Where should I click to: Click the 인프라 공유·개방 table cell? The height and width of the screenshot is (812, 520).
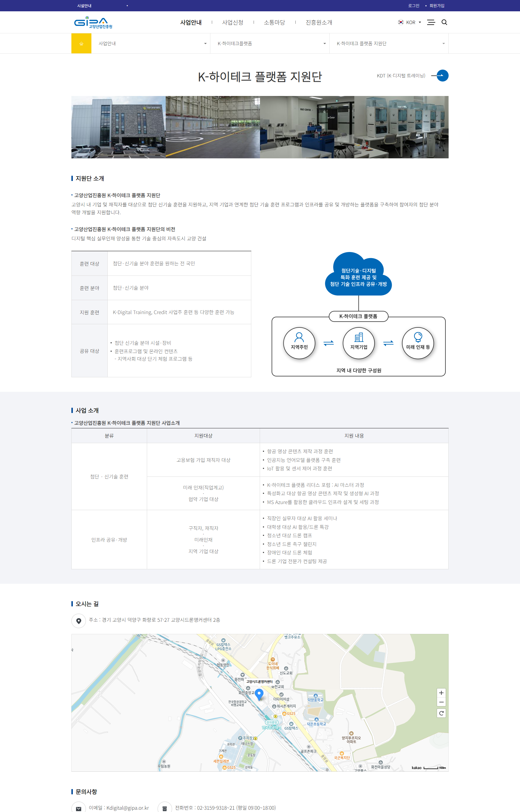pos(109,540)
